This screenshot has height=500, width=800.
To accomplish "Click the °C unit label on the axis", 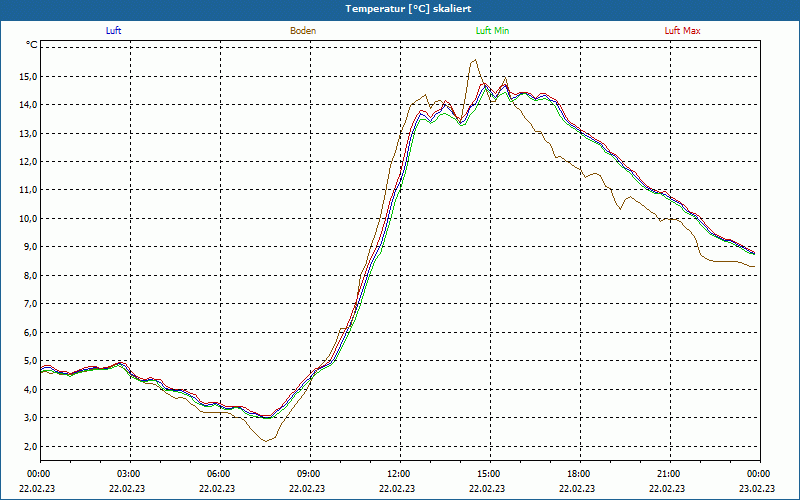I will point(32,45).
